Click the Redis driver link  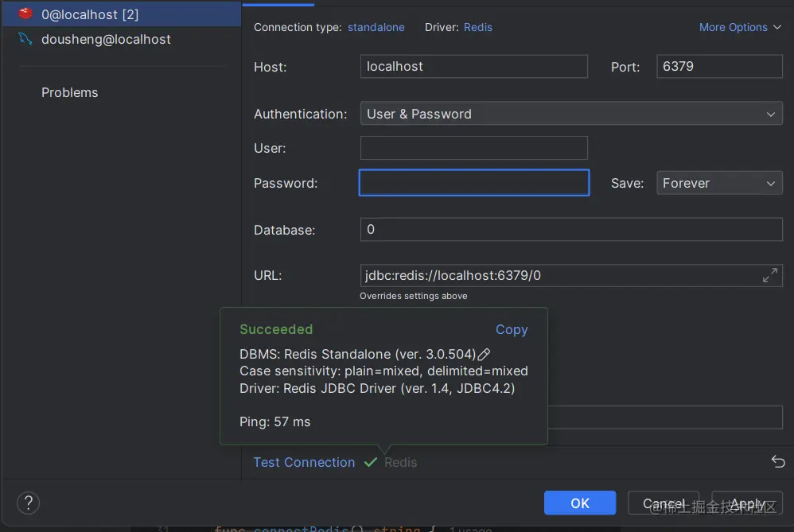point(477,27)
